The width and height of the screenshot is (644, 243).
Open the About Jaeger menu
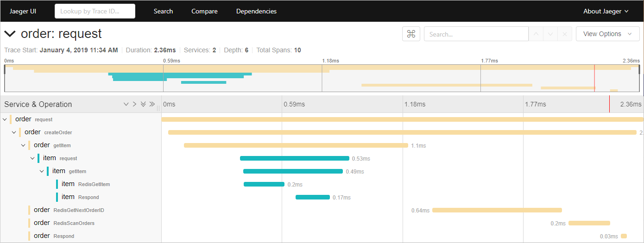point(606,11)
